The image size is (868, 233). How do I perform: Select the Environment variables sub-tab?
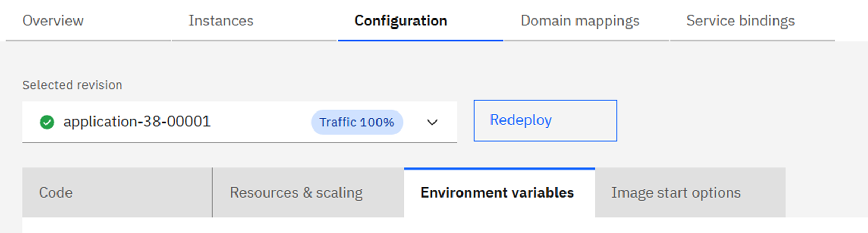click(497, 192)
